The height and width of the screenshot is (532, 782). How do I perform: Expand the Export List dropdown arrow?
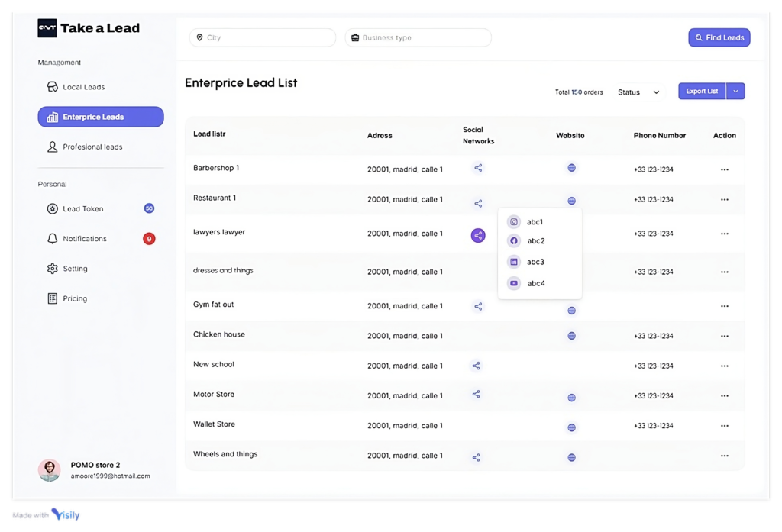[735, 92]
